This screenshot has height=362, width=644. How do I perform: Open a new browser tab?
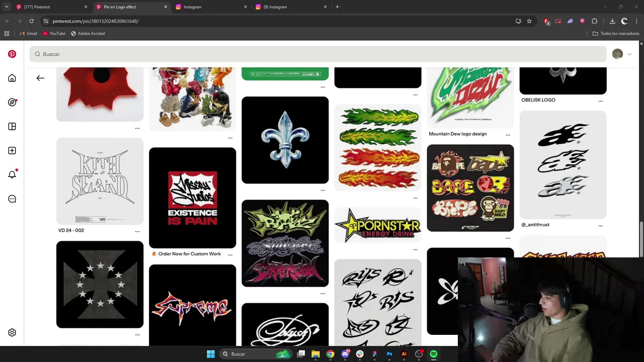[337, 7]
